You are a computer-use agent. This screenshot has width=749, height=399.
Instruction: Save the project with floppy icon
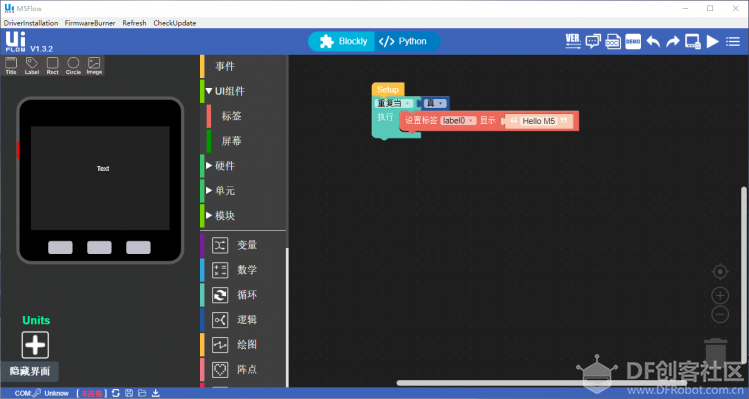(129, 393)
